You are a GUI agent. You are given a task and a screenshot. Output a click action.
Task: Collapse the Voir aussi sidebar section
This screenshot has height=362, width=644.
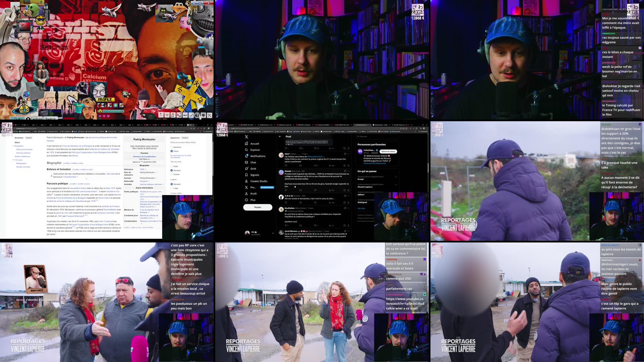[13, 160]
